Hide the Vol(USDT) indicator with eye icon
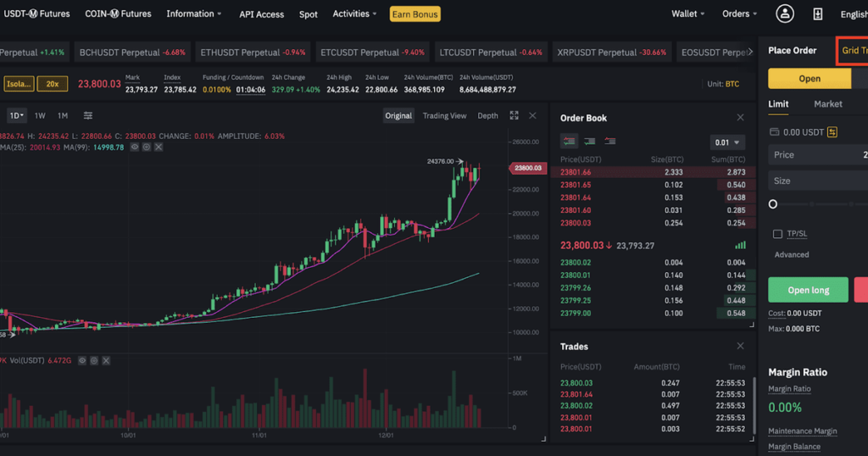The width and height of the screenshot is (868, 456). point(82,360)
